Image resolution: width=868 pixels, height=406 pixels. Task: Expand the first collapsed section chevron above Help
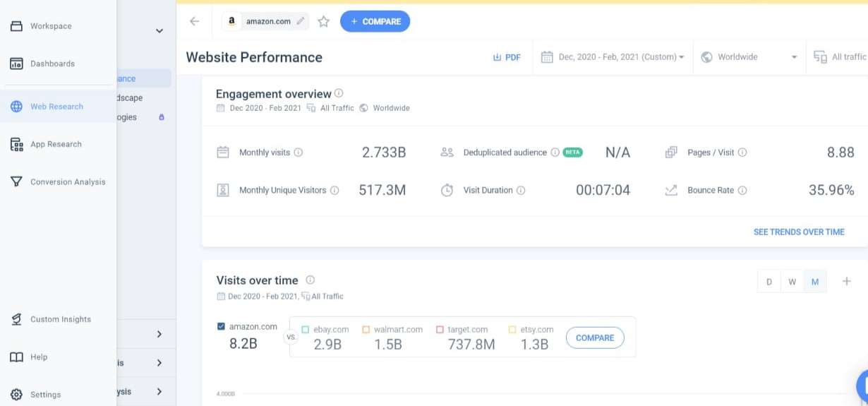(159, 334)
